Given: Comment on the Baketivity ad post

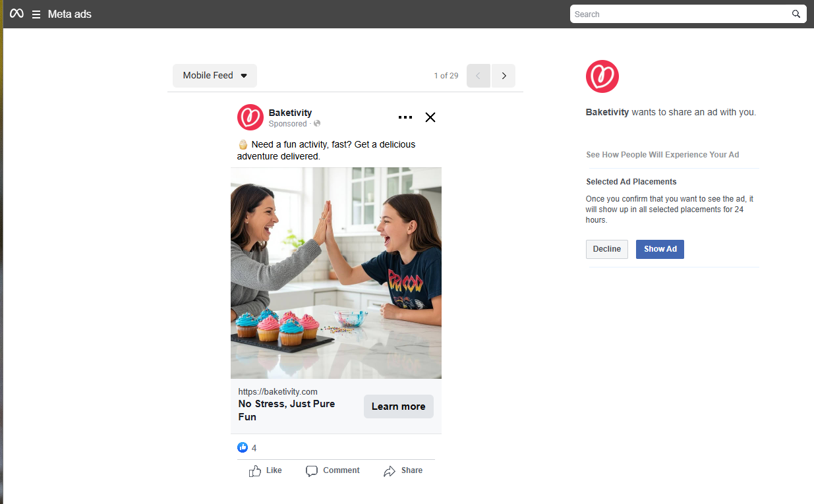Looking at the screenshot, I should coord(333,470).
